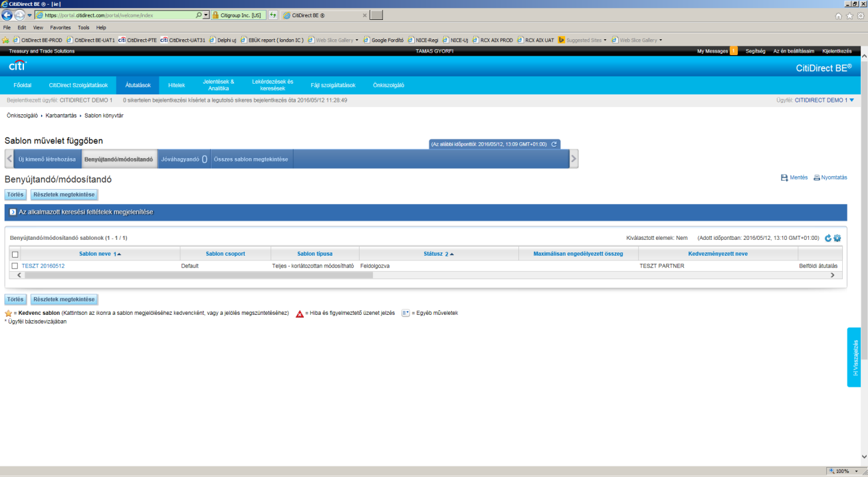Open the Hitelek navigation tab
868x477 pixels.
coord(176,85)
